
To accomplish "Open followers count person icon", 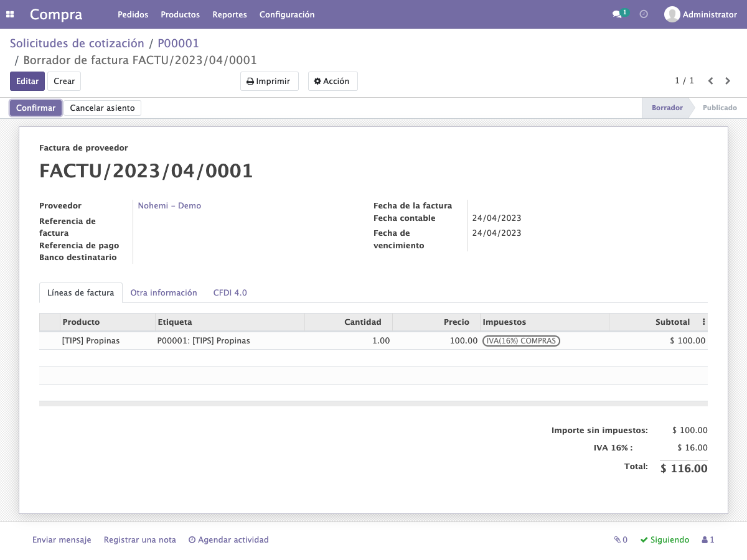I will point(708,540).
